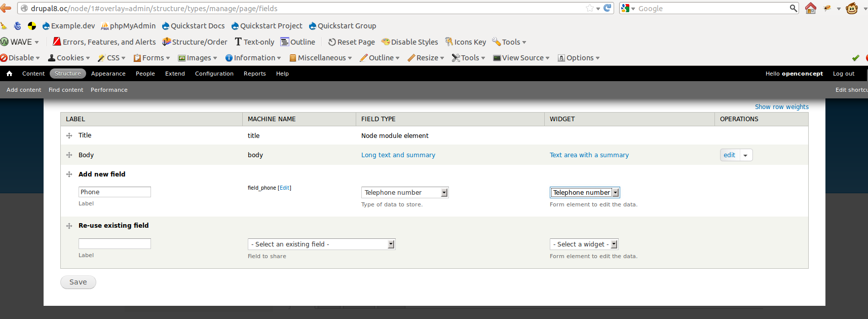Click the Greasemonkey monkey icon

(852, 8)
